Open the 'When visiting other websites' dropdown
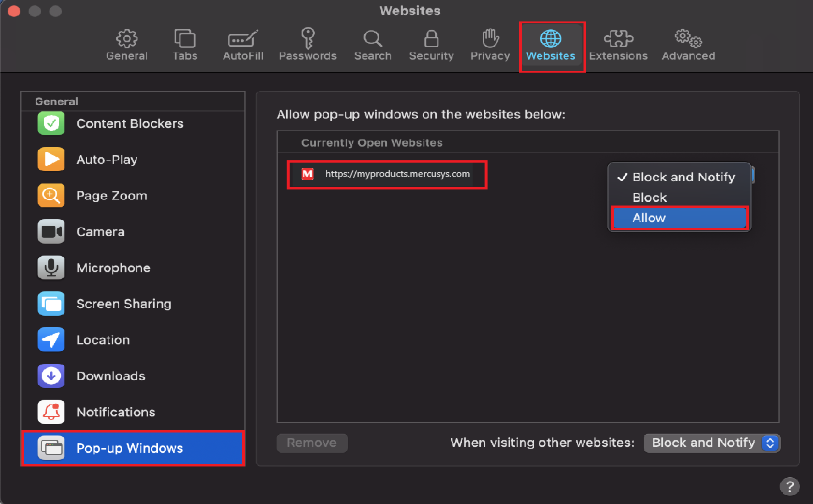Screen dimensions: 813x504 (712, 443)
